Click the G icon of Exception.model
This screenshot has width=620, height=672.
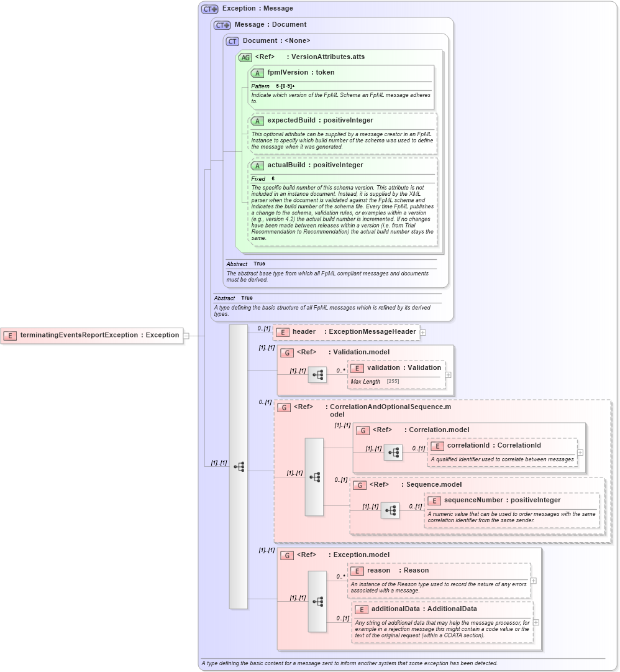tap(287, 555)
